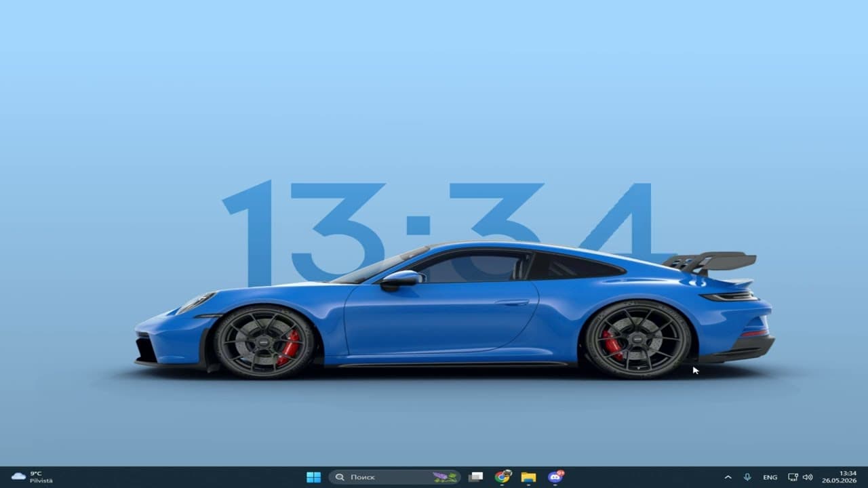Click the microphone tray icon
Viewport: 868px width, 488px height.
coord(747,477)
